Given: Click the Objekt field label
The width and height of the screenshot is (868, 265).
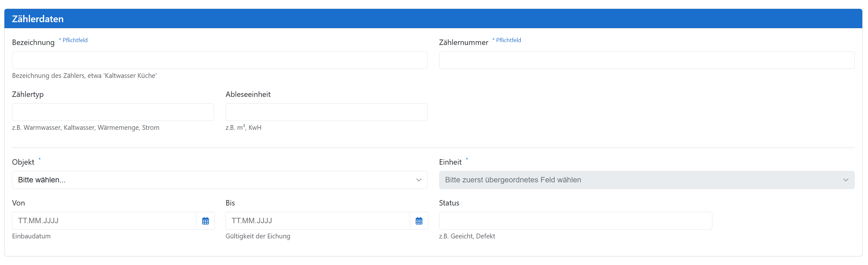Looking at the screenshot, I should click(23, 162).
